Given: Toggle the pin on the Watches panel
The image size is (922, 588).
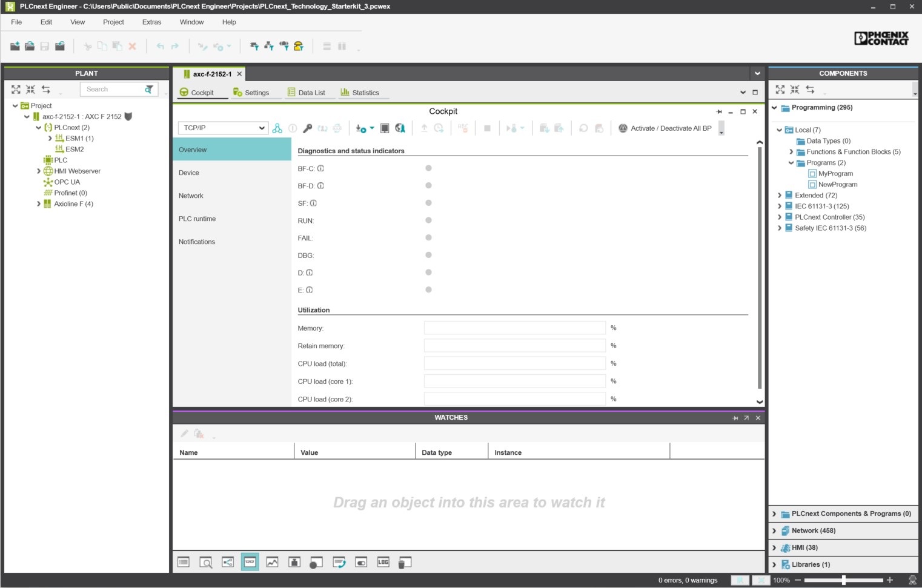Looking at the screenshot, I should coord(735,418).
